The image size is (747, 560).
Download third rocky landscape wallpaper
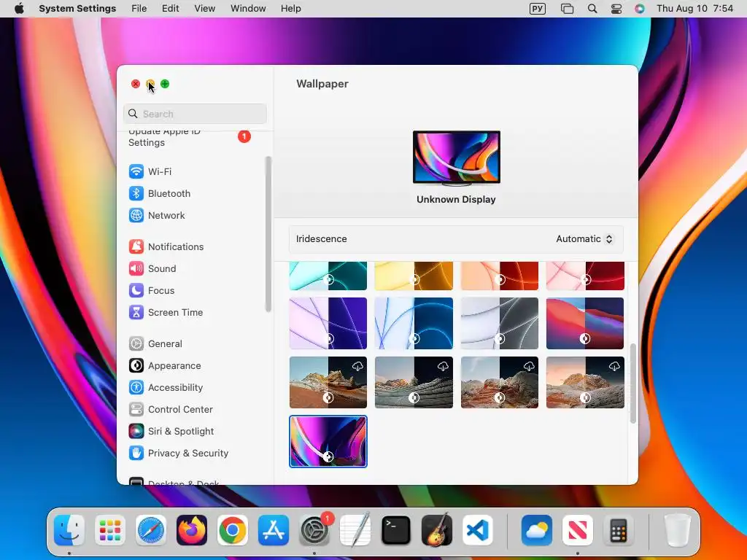pos(529,366)
